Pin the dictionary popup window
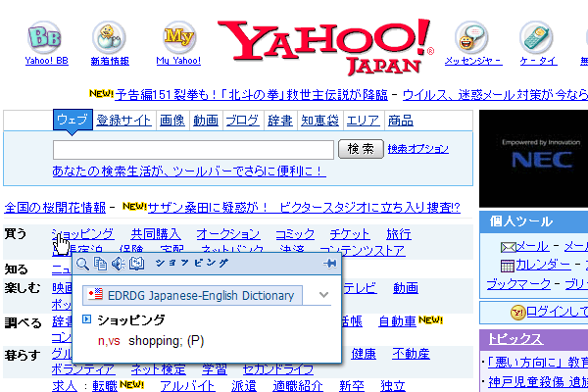Viewport: 588px width, 392px height. [329, 264]
